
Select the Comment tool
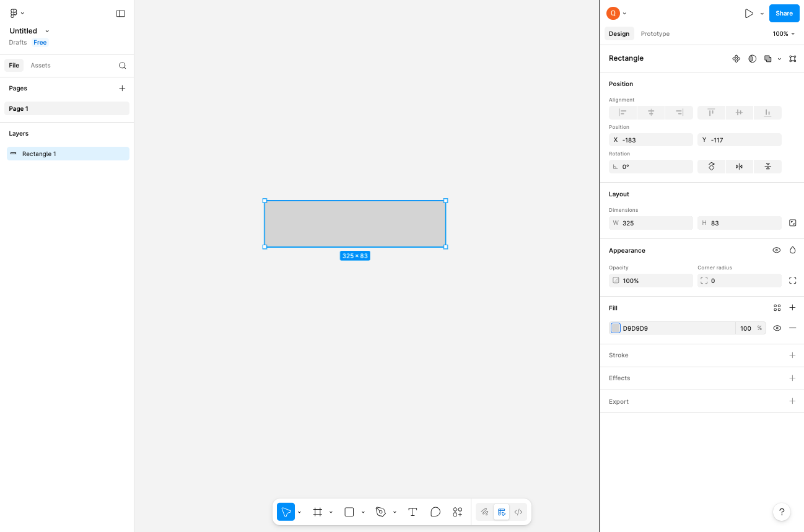point(435,512)
